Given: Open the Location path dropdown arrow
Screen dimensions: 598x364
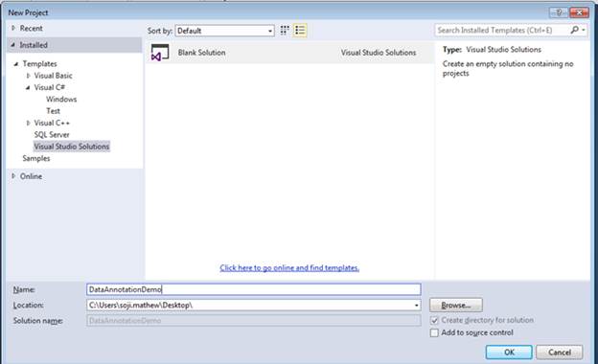Looking at the screenshot, I should 416,306.
